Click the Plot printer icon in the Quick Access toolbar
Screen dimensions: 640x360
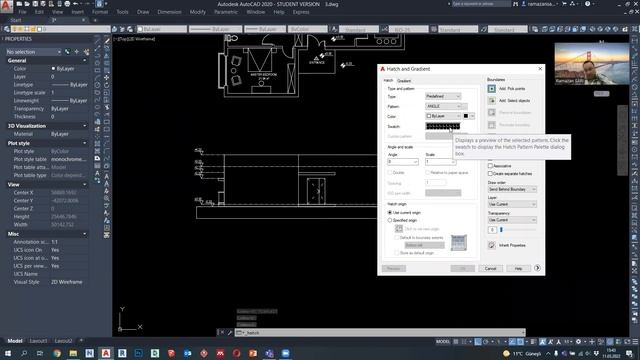pos(67,4)
